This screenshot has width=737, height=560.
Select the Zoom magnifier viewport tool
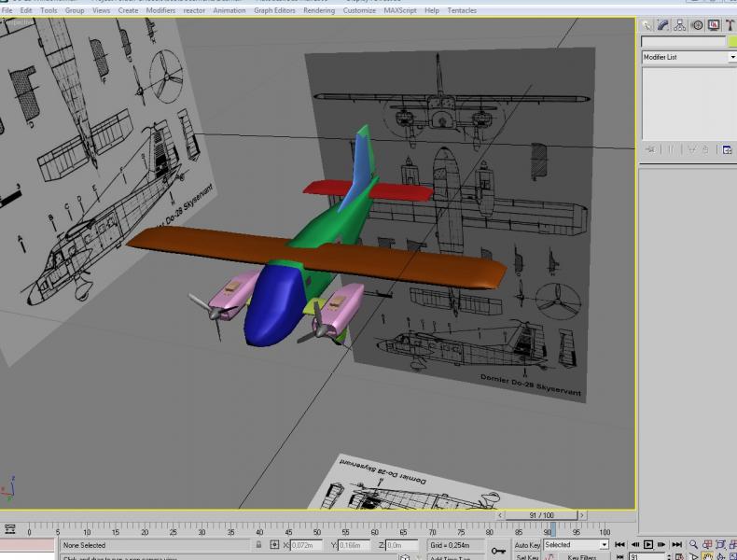693,544
